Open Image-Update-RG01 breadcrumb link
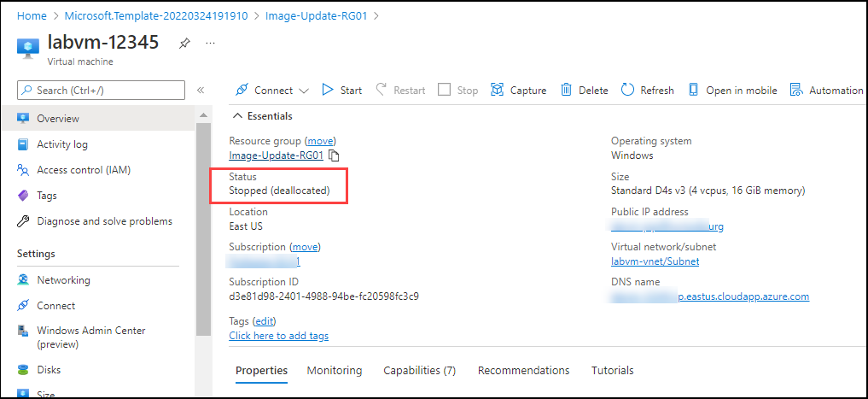The height and width of the screenshot is (399, 868). point(316,15)
